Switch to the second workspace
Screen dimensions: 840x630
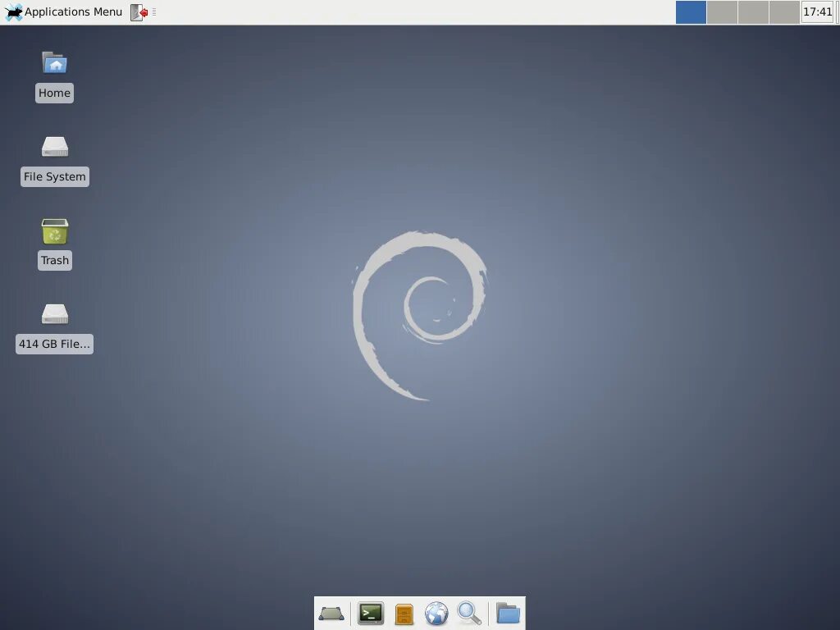(722, 11)
